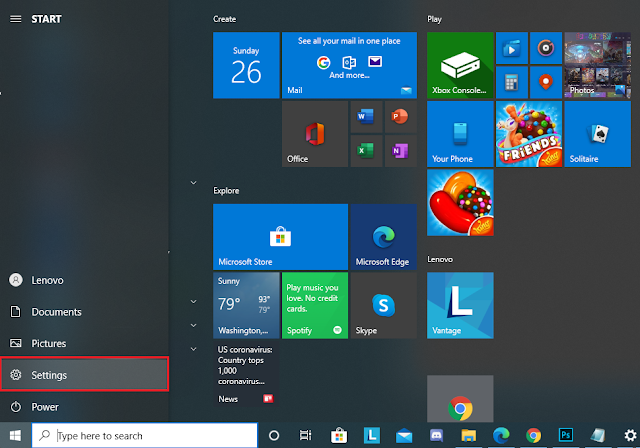
Task: Open the Mail app from the taskbar
Action: click(404, 435)
